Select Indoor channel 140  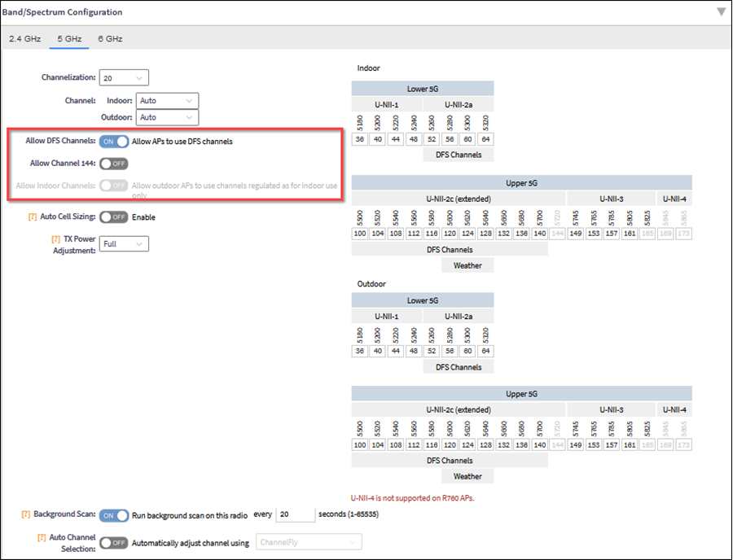(539, 234)
